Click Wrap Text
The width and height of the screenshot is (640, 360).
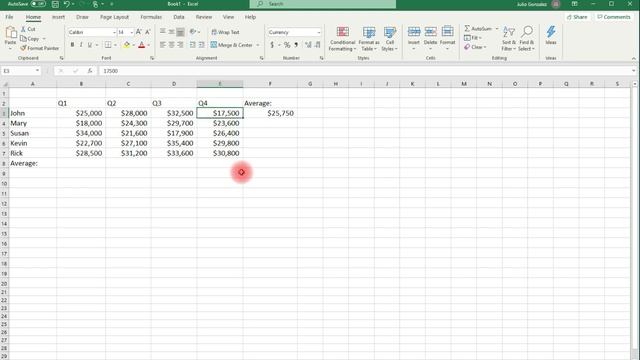point(225,32)
